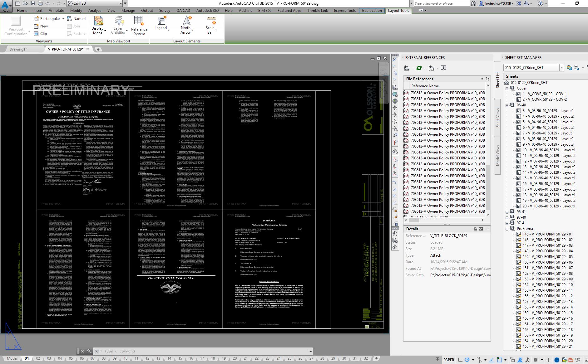Switch to the Annotate ribbon tab

click(56, 10)
